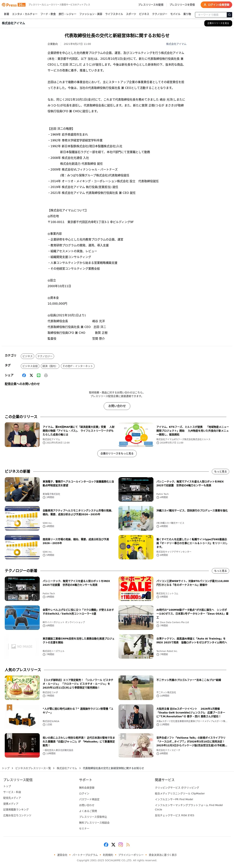Viewport: 234px width, 868px height.
Task: Open footer 無料会員登録 link
Action: (87, 787)
